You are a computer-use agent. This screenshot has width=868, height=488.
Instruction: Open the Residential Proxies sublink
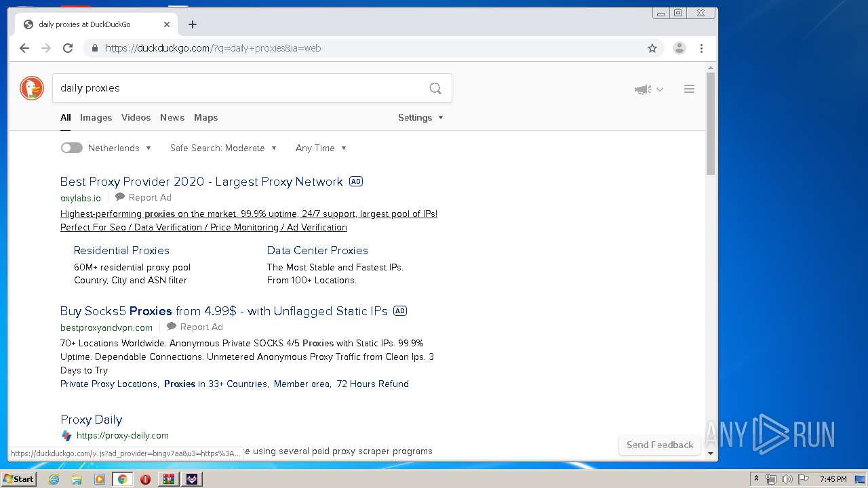[x=121, y=250]
